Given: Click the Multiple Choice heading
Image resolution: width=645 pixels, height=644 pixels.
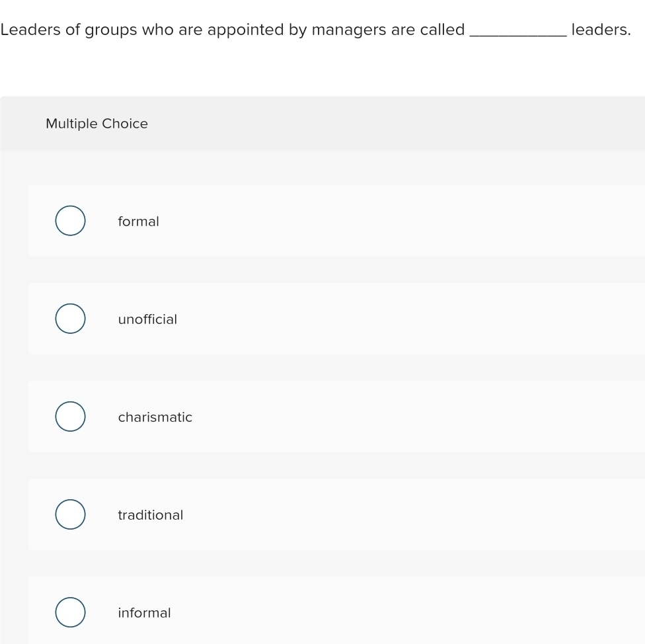Looking at the screenshot, I should (96, 124).
